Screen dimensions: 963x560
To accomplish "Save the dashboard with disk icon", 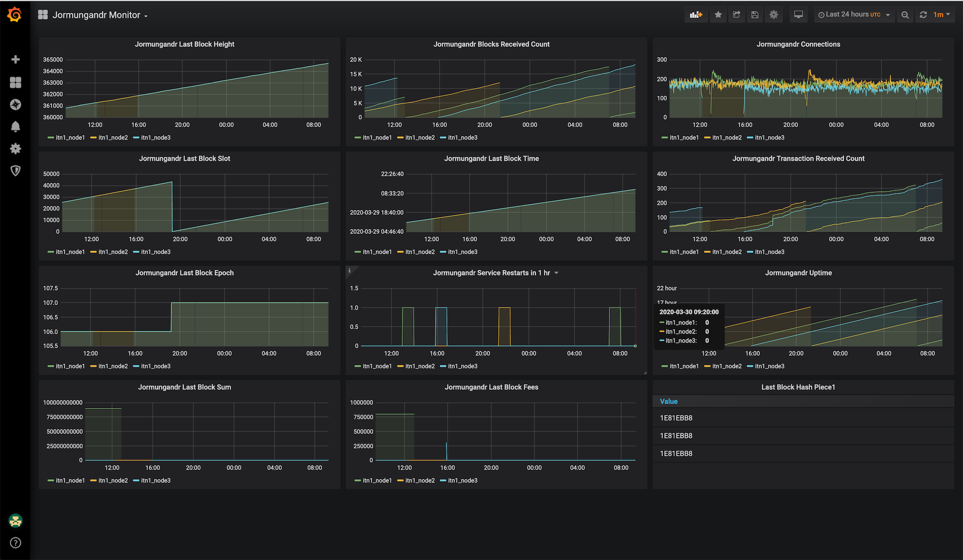I will pyautogui.click(x=755, y=15).
